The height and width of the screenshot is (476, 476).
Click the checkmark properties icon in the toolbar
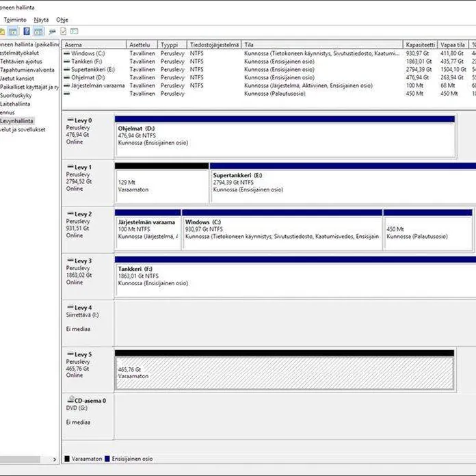point(63,31)
